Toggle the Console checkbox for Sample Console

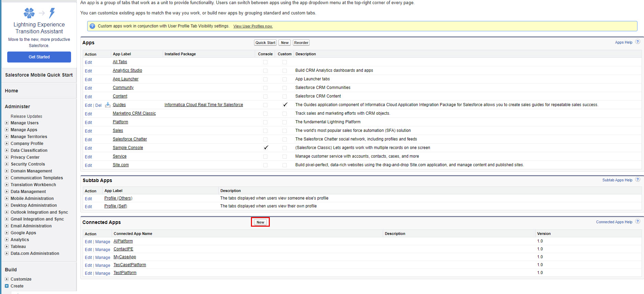265,148
